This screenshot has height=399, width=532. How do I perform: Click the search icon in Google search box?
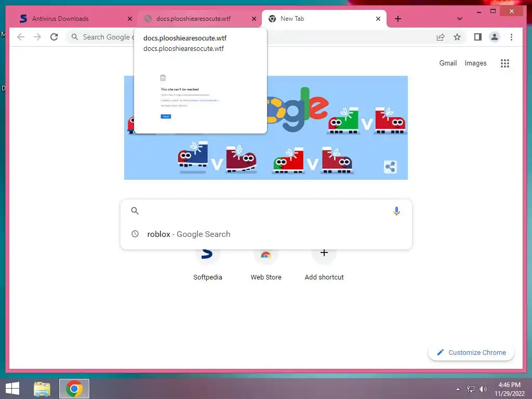[135, 211]
